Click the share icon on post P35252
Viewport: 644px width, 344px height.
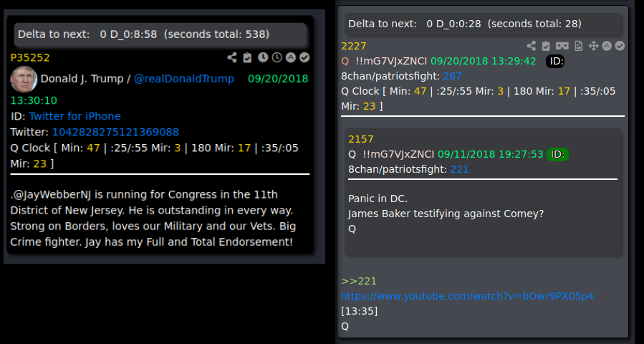[x=232, y=57]
